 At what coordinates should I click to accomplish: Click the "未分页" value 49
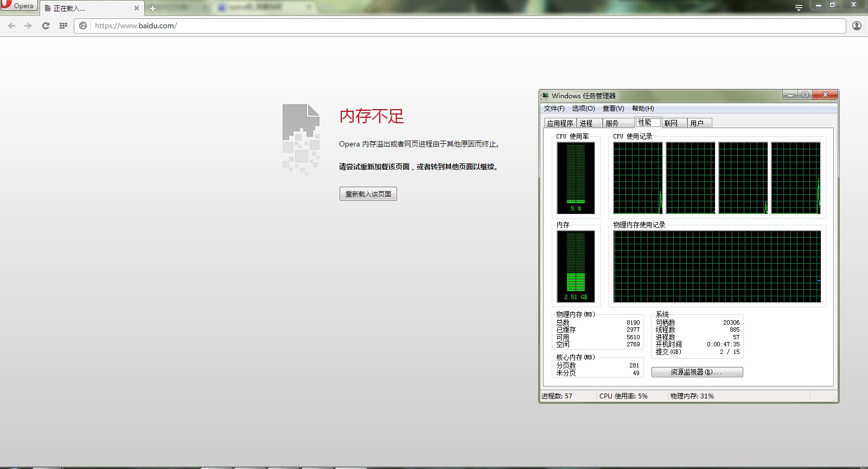(636, 373)
